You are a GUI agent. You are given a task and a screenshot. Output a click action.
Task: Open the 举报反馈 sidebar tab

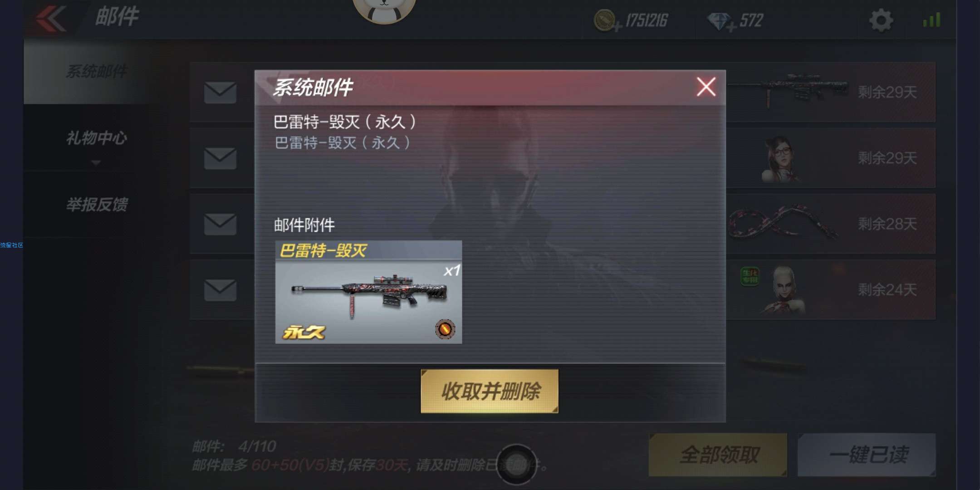tap(97, 204)
